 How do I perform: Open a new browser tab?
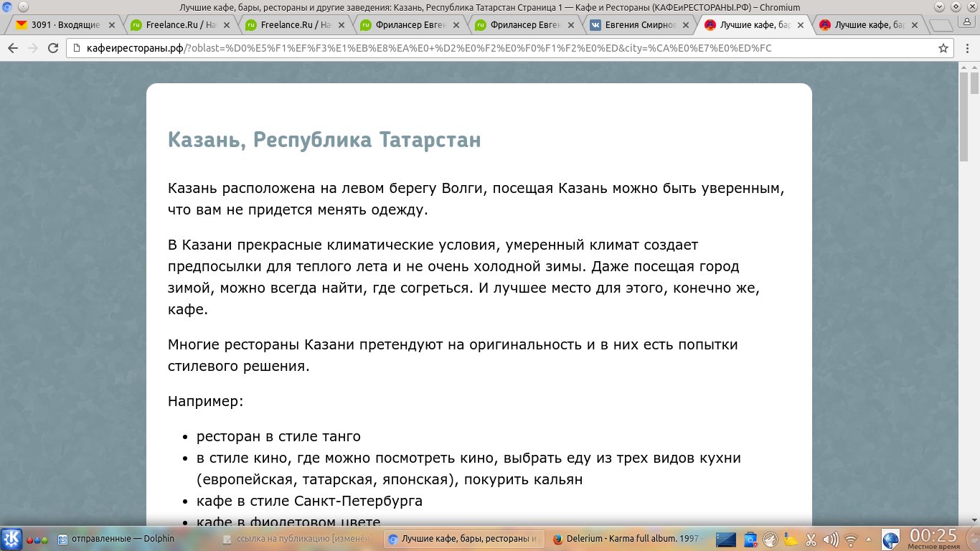(x=940, y=26)
